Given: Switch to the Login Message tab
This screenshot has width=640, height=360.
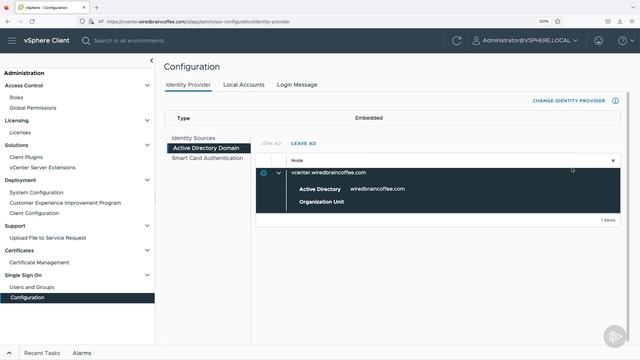Looking at the screenshot, I should pos(297,85).
